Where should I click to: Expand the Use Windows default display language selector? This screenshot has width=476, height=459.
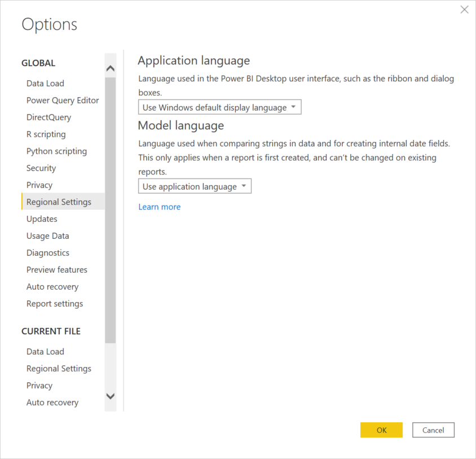219,107
